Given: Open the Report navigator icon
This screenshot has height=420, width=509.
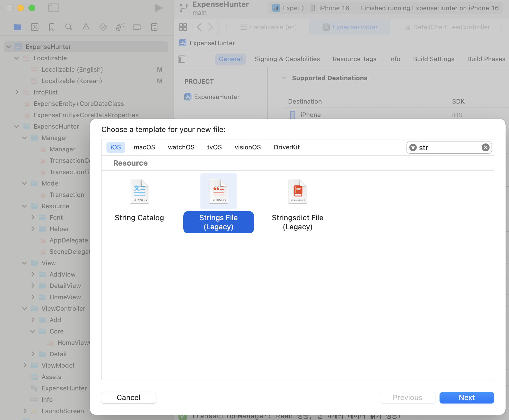Looking at the screenshot, I should tap(154, 27).
